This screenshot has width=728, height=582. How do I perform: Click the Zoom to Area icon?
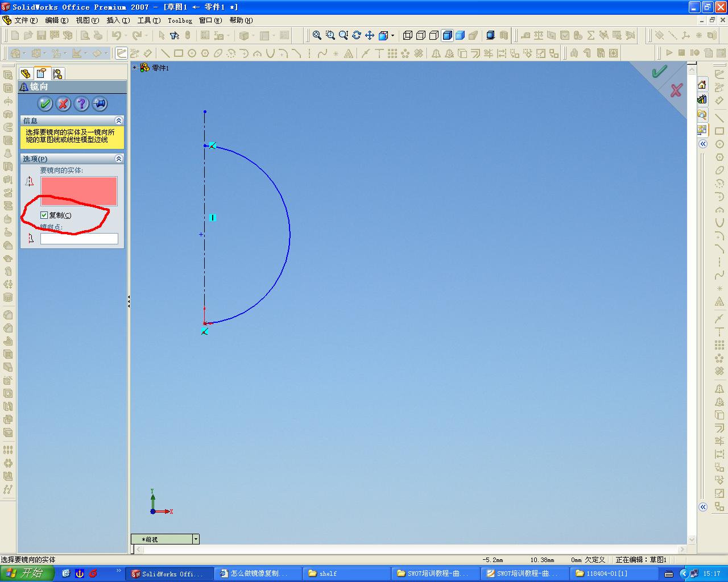pyautogui.click(x=330, y=35)
